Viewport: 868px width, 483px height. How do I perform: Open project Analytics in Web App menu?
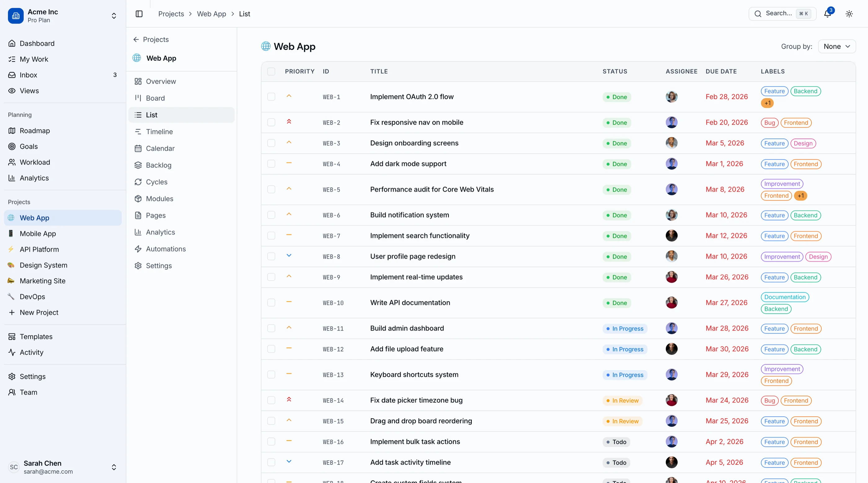(181, 232)
